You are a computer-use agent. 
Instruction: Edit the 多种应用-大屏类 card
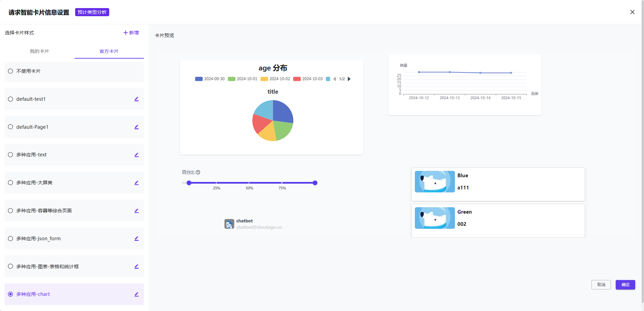[x=136, y=183]
